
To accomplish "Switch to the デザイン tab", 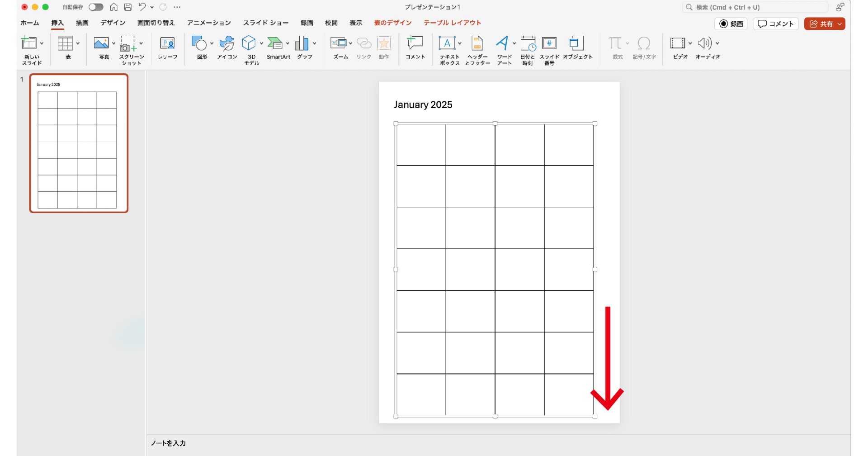I will (113, 23).
